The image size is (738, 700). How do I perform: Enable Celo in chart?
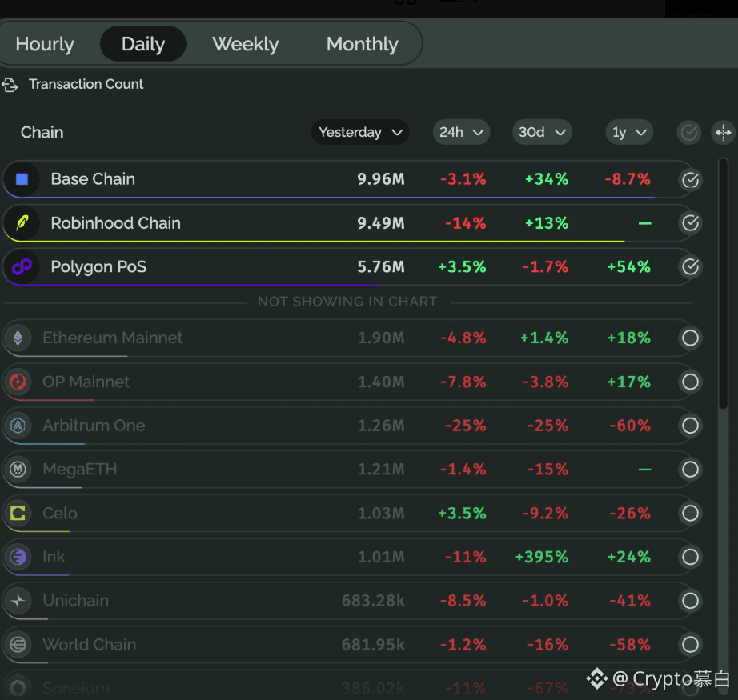tap(690, 513)
